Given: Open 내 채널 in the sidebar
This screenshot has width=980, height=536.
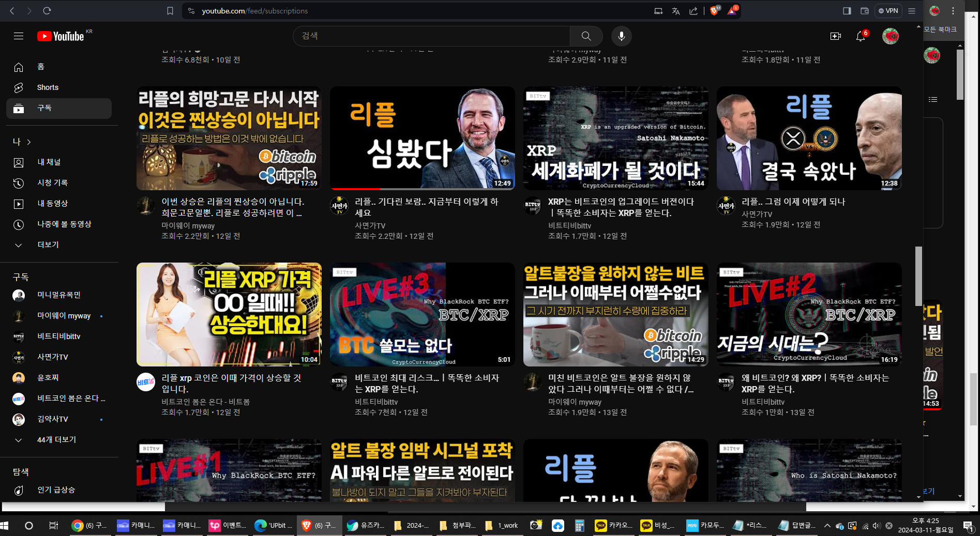Looking at the screenshot, I should click(x=59, y=162).
